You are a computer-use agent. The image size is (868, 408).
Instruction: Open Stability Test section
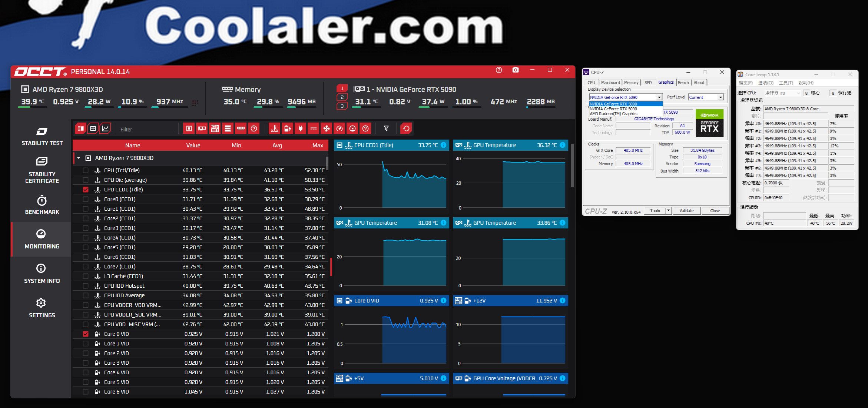pos(42,136)
